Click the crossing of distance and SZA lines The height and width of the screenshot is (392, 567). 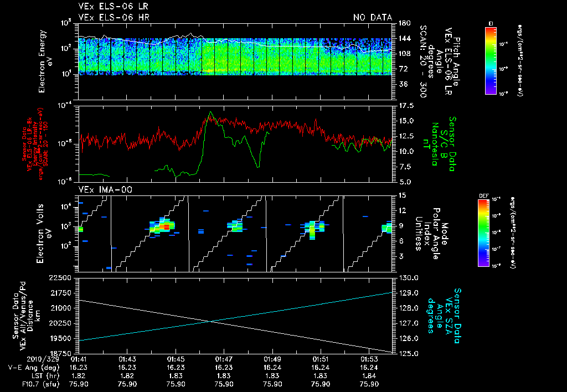(210, 321)
